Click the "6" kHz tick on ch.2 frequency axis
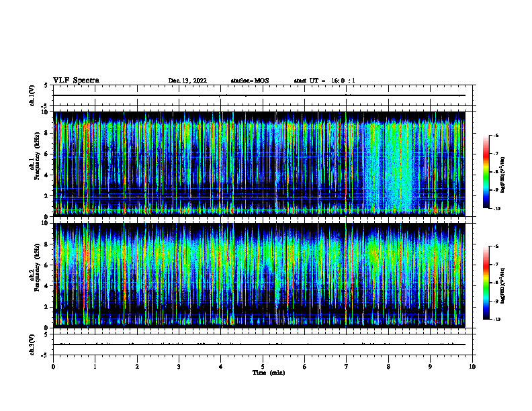Viewport: 532px width, 411px height. coord(47,265)
